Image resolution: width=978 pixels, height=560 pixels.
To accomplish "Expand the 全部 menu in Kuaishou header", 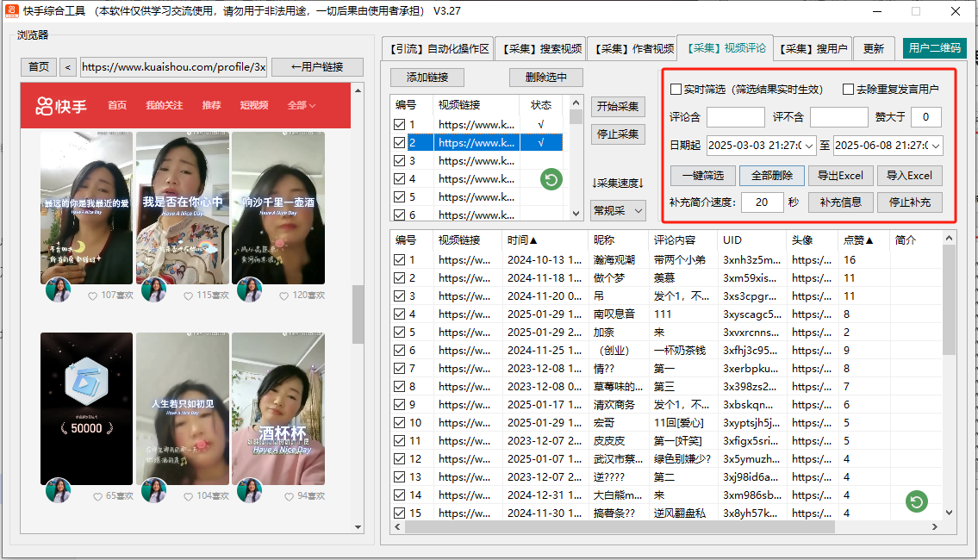I will point(301,106).
